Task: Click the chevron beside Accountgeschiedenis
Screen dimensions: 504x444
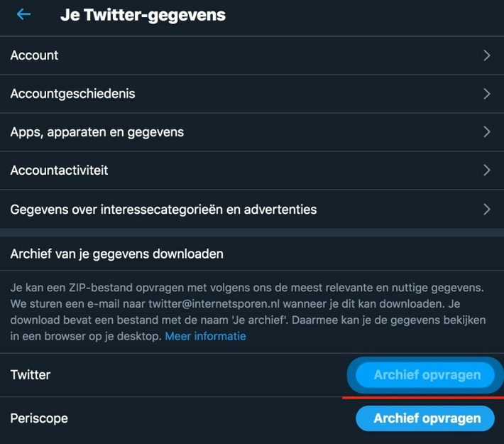Action: tap(487, 94)
